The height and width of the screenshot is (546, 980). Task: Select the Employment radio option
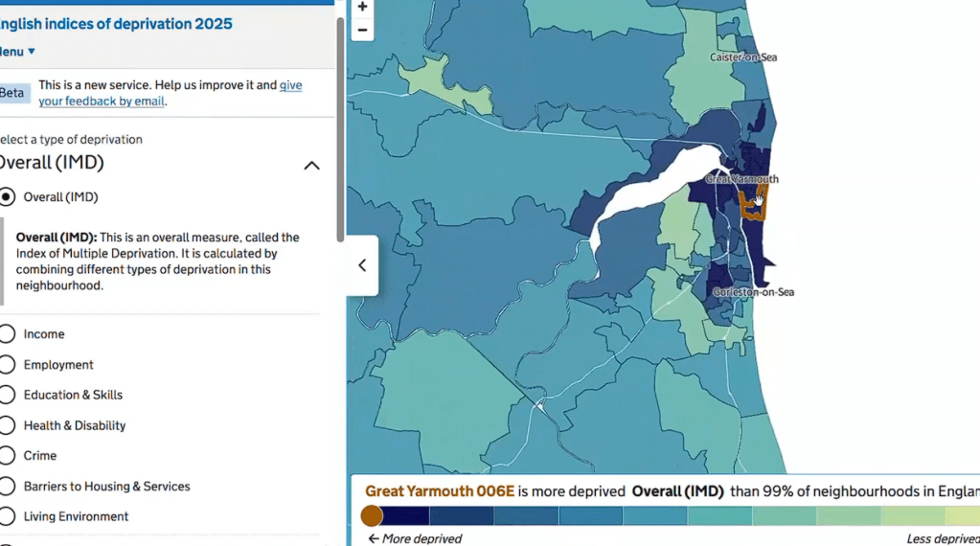[8, 365]
